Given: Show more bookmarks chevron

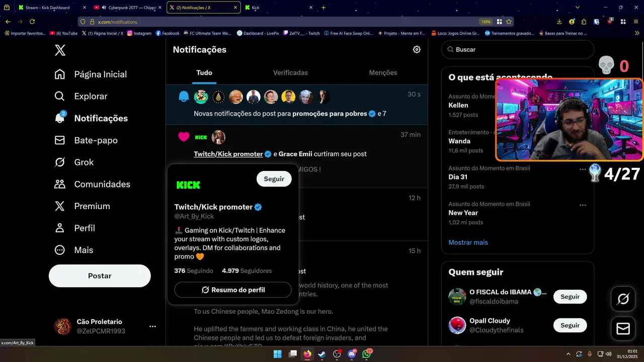Looking at the screenshot, I should 637,33.
